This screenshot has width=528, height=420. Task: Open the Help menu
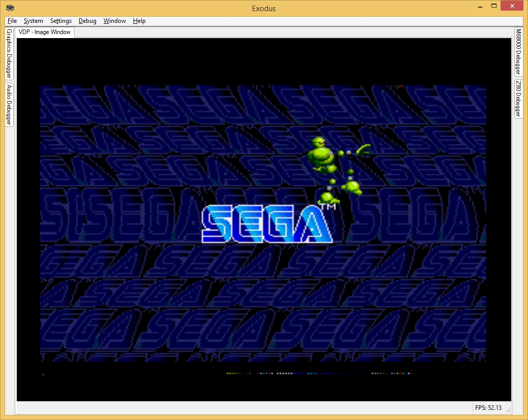[139, 21]
